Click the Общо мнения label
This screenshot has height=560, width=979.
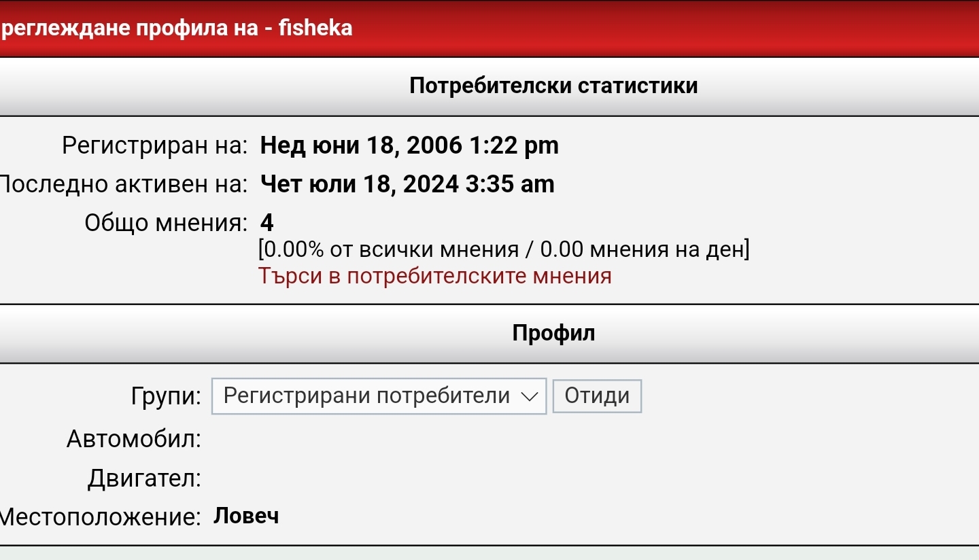pyautogui.click(x=166, y=223)
